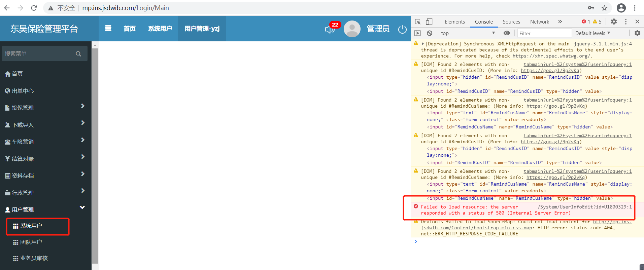Screen dimensions: 644x270
Task: Click the administrator avatar picture
Action: [352, 29]
